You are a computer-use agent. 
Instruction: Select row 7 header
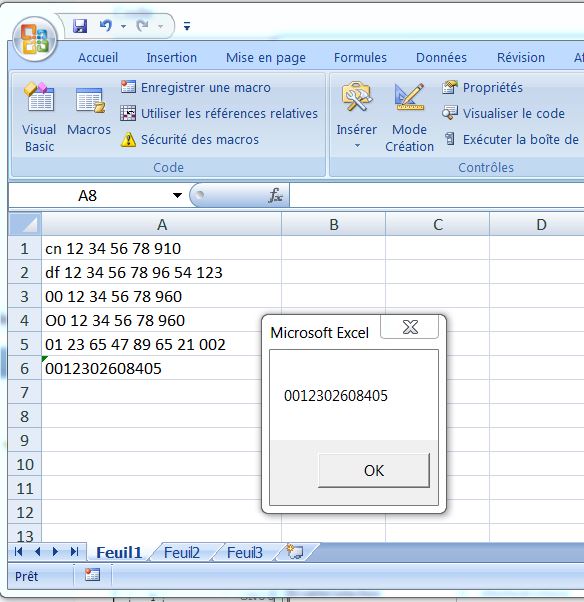[x=25, y=392]
